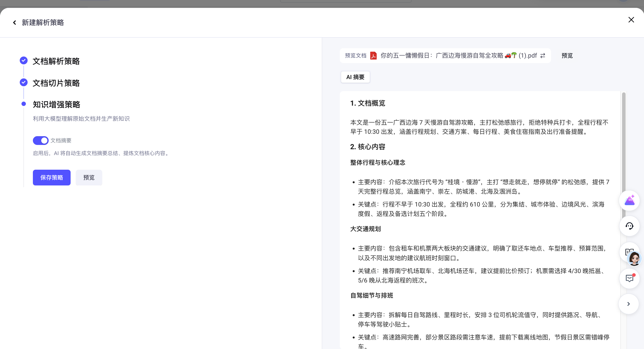Open the customer service headset icon
The image size is (644, 349).
(629, 226)
